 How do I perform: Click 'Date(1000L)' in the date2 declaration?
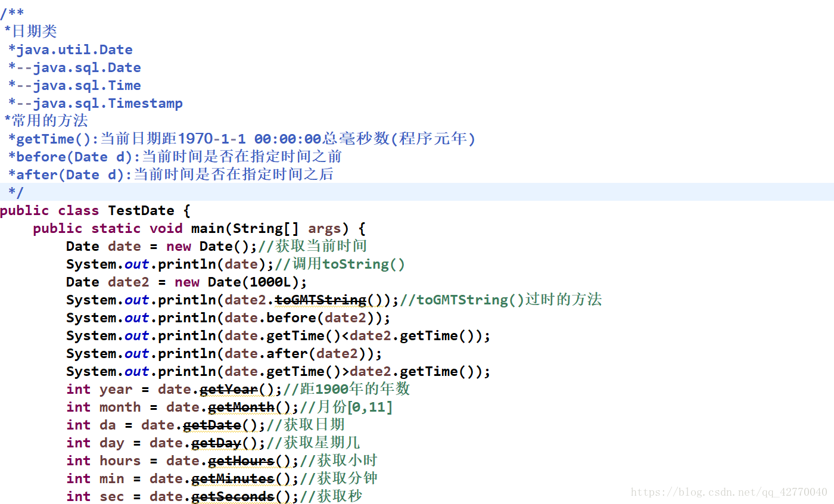tap(253, 282)
